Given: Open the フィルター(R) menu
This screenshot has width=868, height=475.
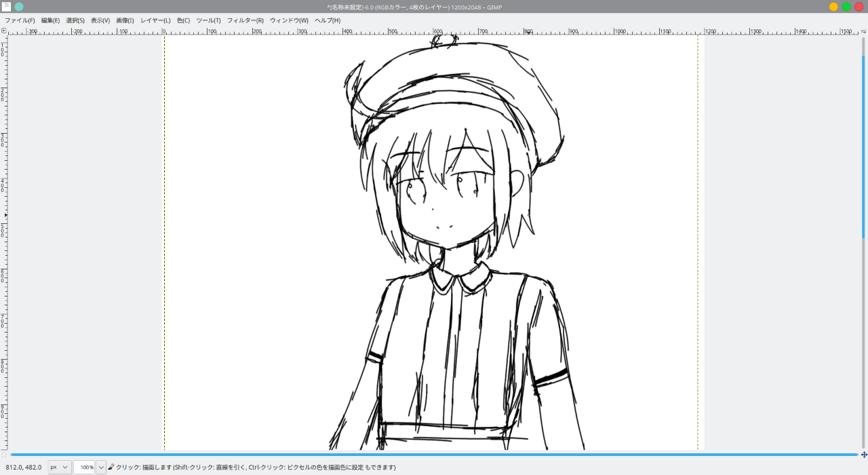Looking at the screenshot, I should [x=245, y=20].
